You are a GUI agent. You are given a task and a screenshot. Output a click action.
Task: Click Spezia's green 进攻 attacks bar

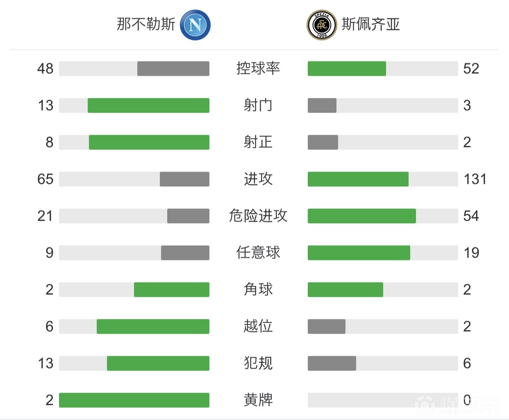coord(358,179)
